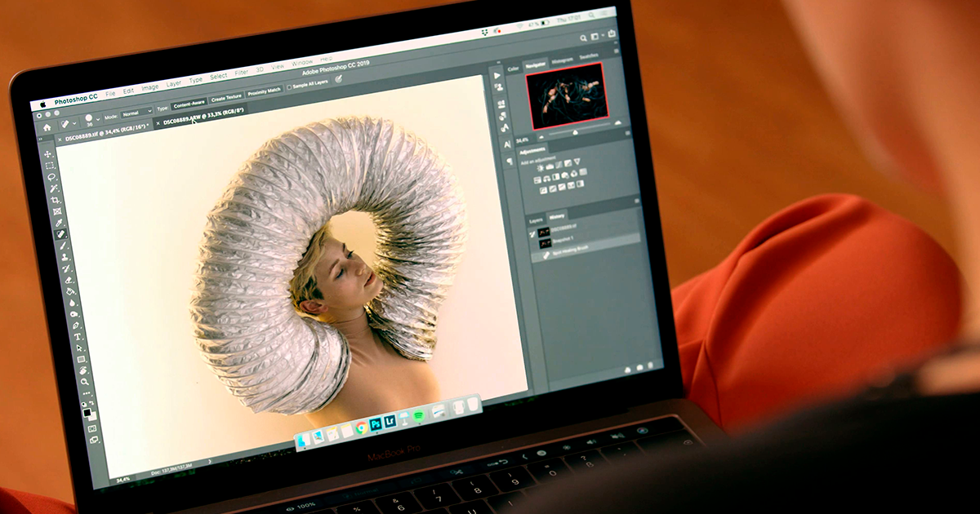Open the Character panel icon

click(506, 144)
